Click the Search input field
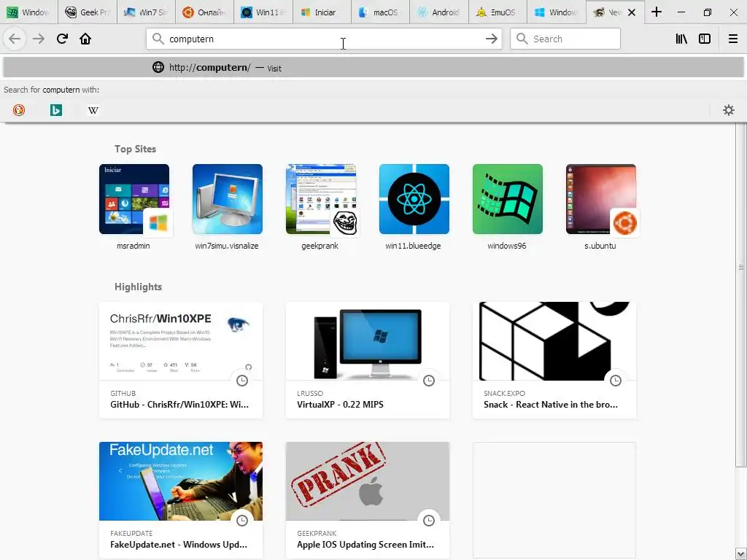This screenshot has width=747, height=560. tap(565, 39)
